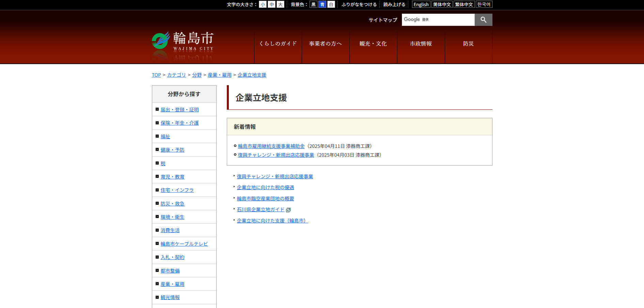Open 都市整備 sidebar category
This screenshot has width=644, height=308.
[x=170, y=271]
